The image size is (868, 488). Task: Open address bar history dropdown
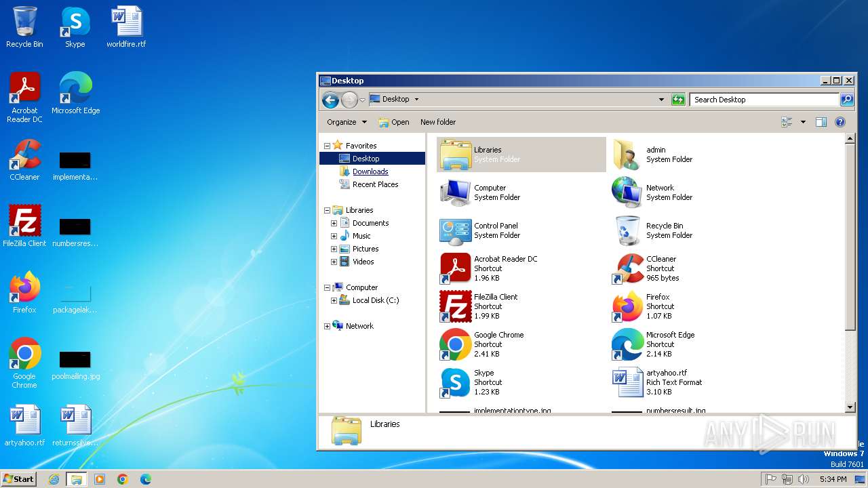coord(661,100)
